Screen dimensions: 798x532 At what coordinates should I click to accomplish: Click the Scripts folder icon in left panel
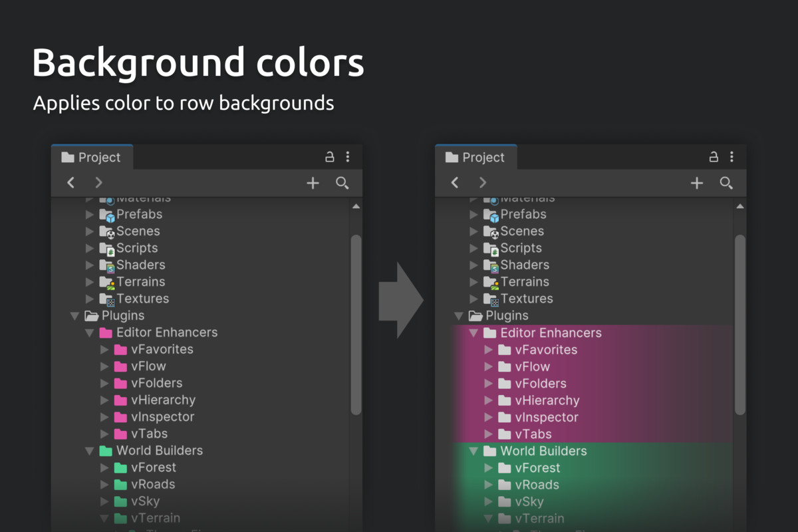(x=106, y=249)
